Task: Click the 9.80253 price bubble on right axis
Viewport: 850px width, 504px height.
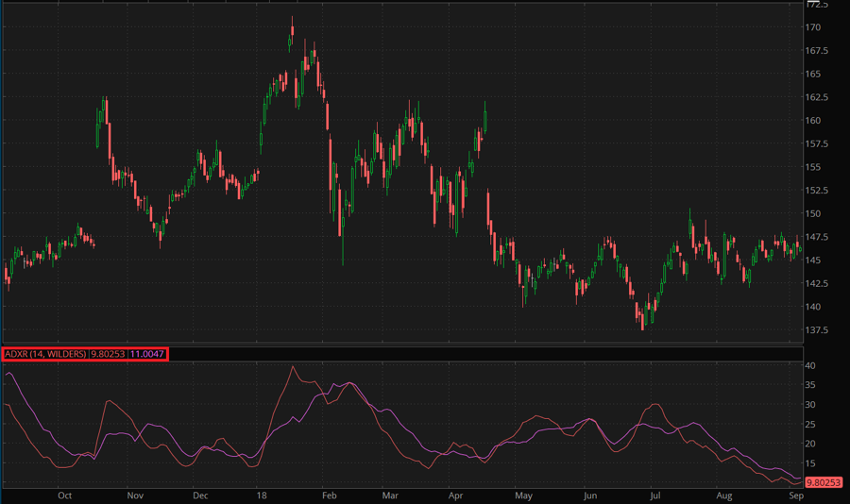Action: click(x=824, y=482)
